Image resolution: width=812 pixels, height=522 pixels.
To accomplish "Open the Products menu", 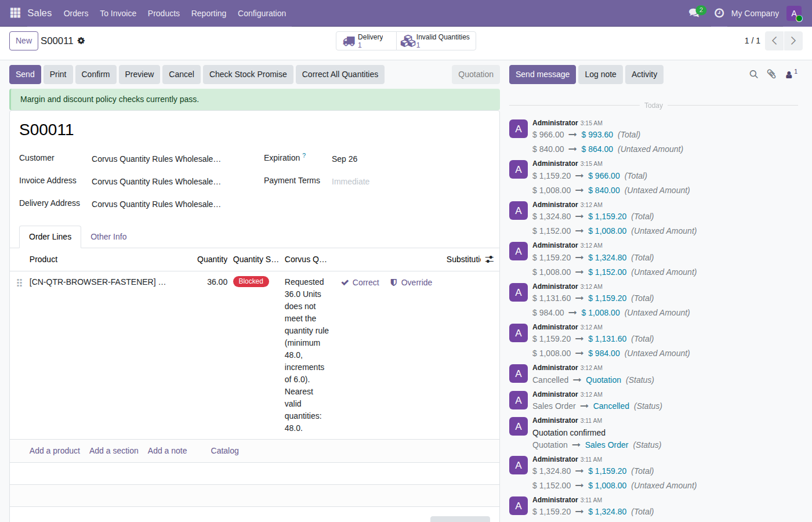I will click(164, 13).
